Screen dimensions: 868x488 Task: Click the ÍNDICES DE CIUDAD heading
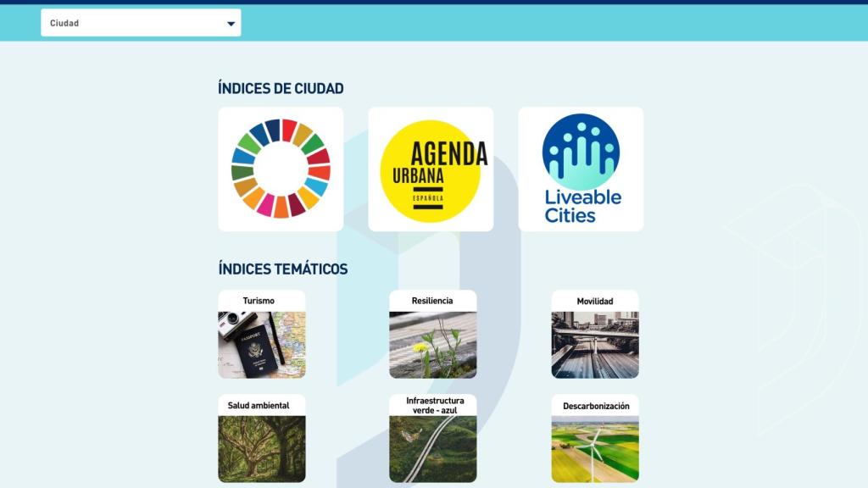coord(281,89)
